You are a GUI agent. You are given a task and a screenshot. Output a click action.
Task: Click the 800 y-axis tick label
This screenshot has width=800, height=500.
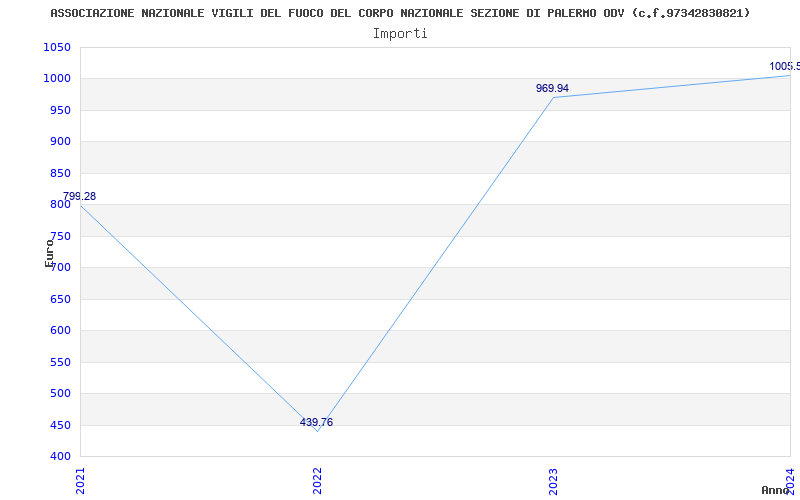[60, 205]
